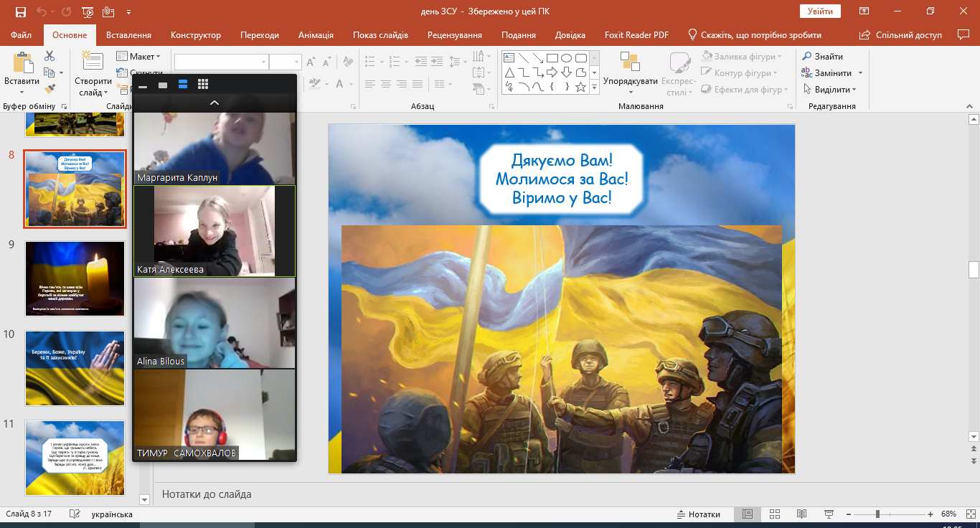Image resolution: width=980 pixels, height=528 pixels.
Task: Click Знайти find magnifier
Action: click(x=822, y=56)
